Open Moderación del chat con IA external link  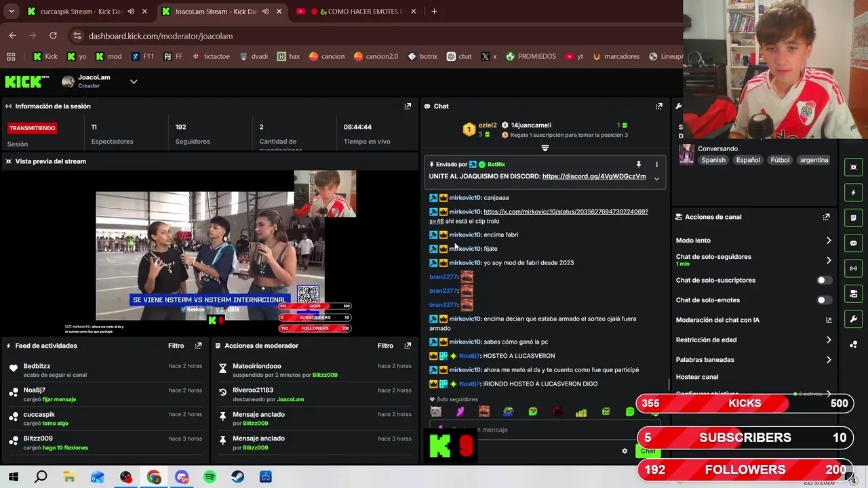tap(828, 320)
